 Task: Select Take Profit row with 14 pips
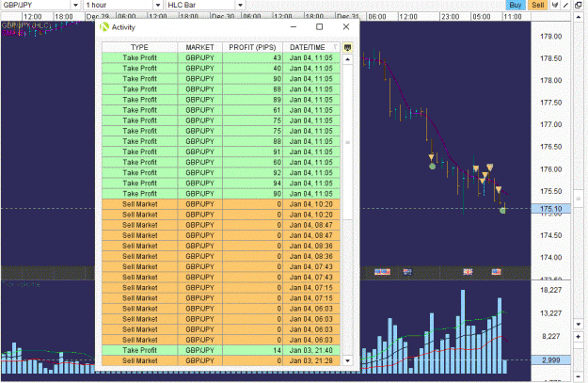tap(221, 350)
